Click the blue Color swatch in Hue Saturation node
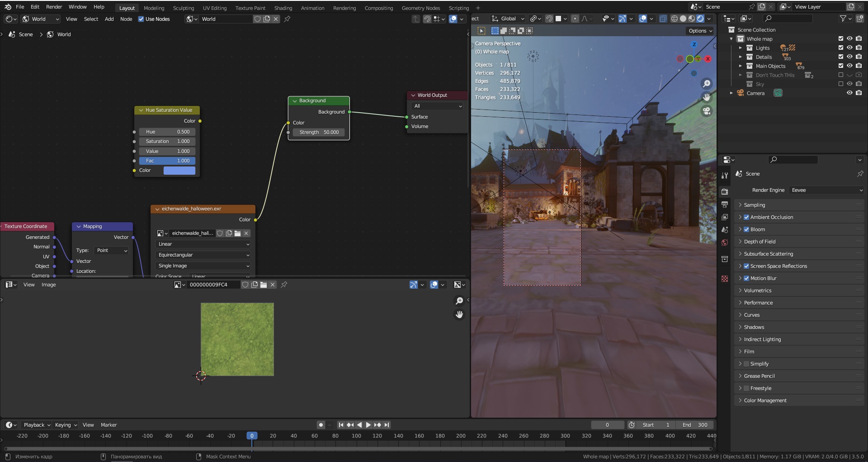Screen dimensions: 868x462 click(x=179, y=171)
